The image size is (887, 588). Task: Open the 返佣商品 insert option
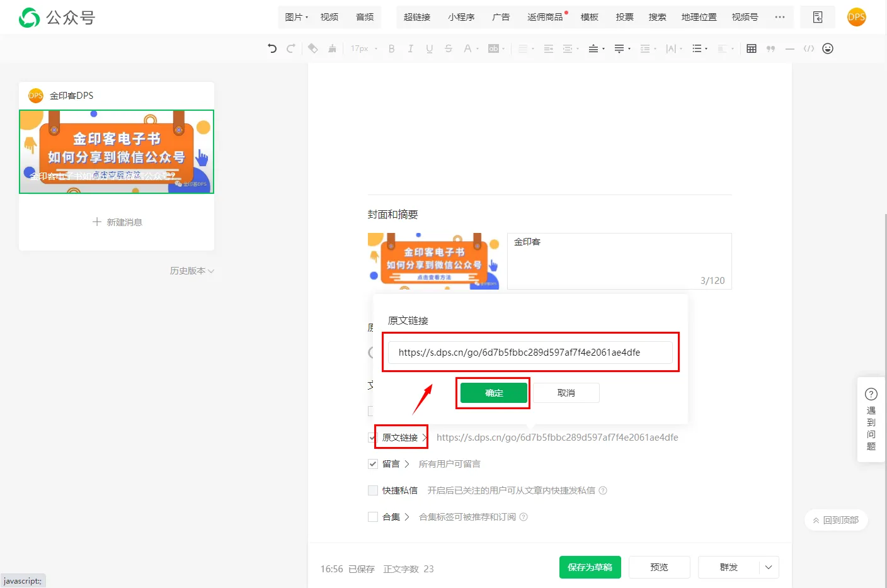[546, 17]
